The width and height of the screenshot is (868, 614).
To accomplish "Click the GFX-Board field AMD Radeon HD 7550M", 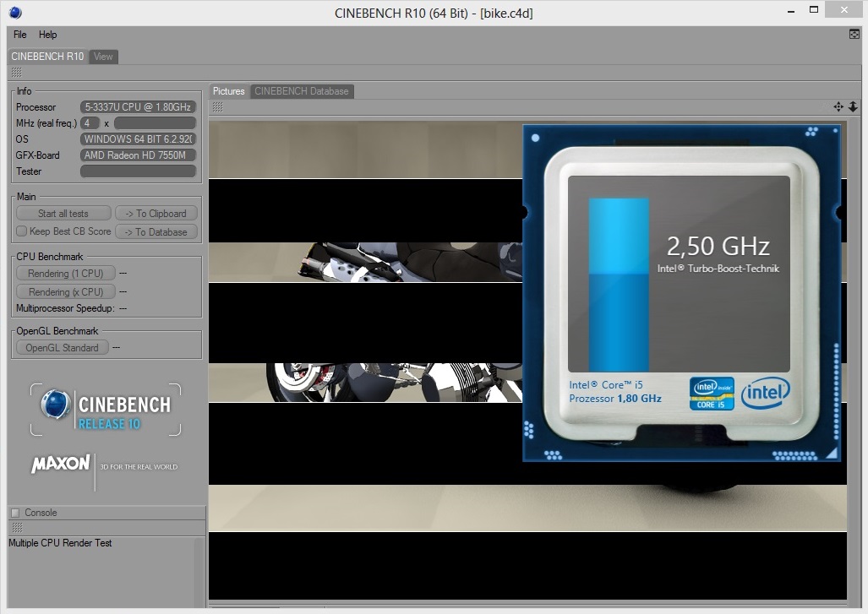I will 138,155.
